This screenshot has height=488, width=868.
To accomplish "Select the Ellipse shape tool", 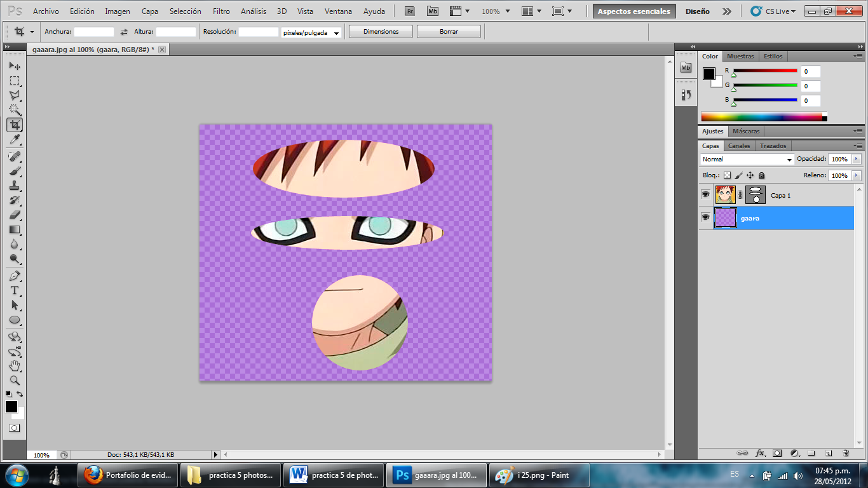I will coord(15,320).
